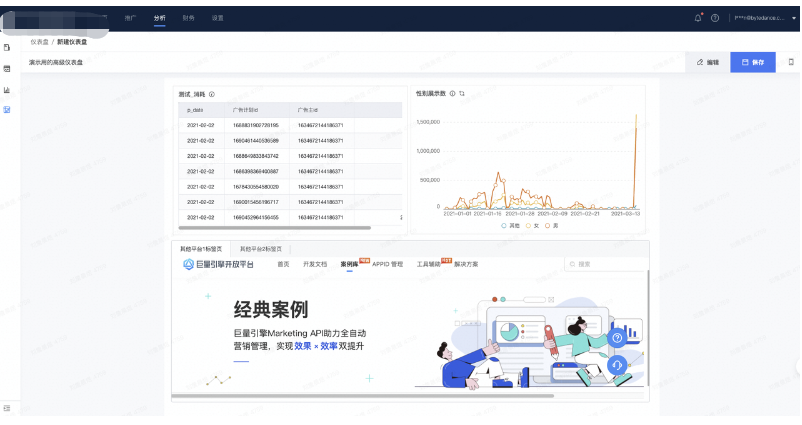This screenshot has height=425, width=802.
Task: Switch to 其他平台2标签页 tab
Action: (261, 249)
